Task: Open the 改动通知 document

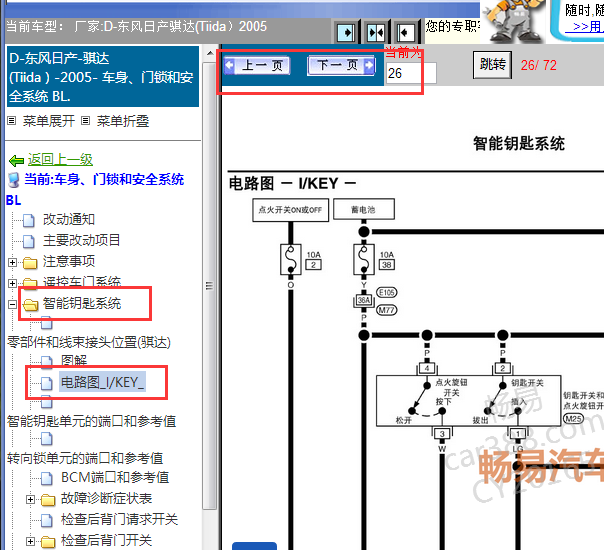Action: click(x=69, y=220)
